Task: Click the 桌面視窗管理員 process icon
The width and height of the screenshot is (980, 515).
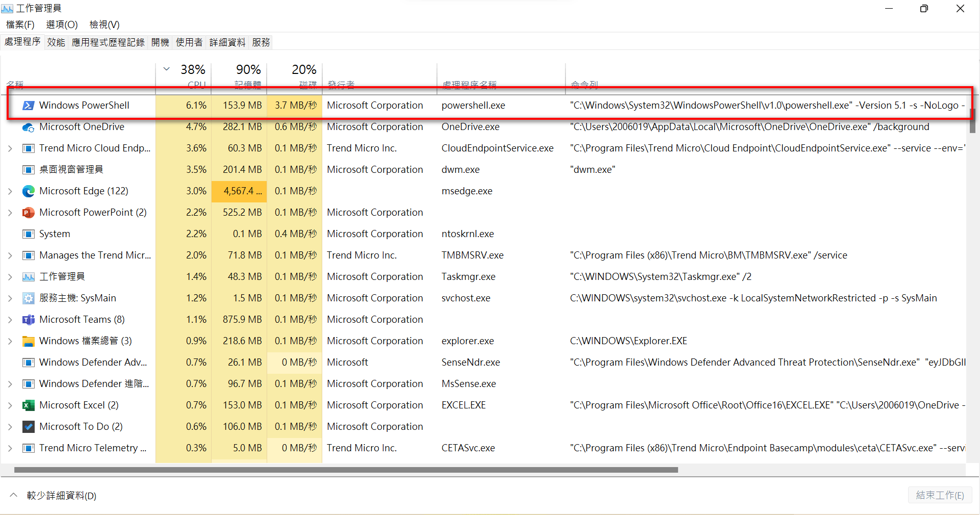Action: 29,170
